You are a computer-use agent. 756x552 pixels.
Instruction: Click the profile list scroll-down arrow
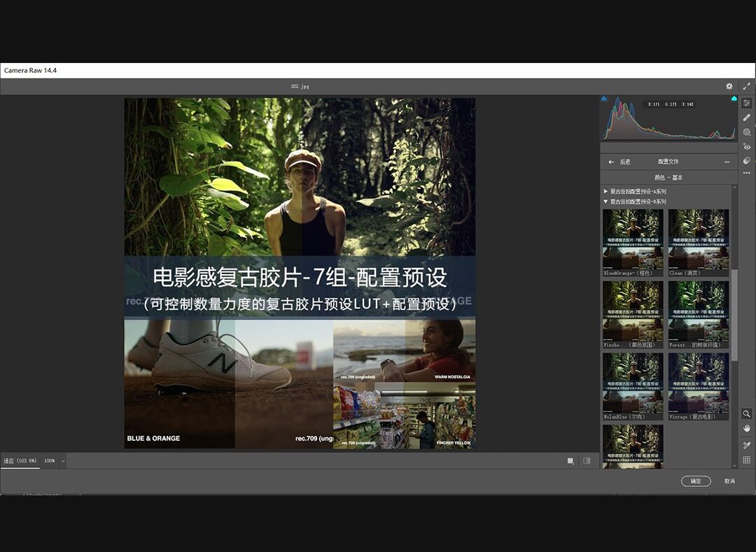coord(734,465)
